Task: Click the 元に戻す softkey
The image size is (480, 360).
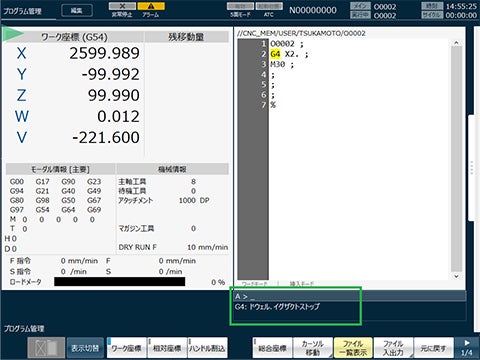Action: pyautogui.click(x=434, y=348)
